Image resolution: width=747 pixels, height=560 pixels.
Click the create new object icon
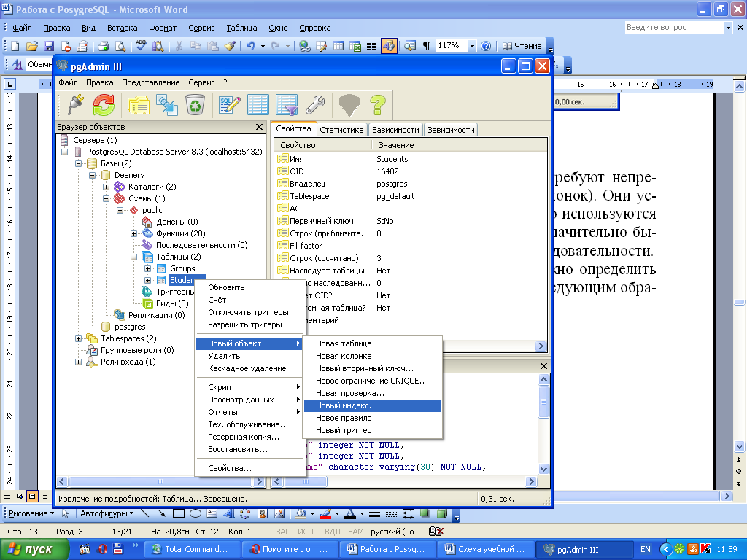pyautogui.click(x=167, y=104)
